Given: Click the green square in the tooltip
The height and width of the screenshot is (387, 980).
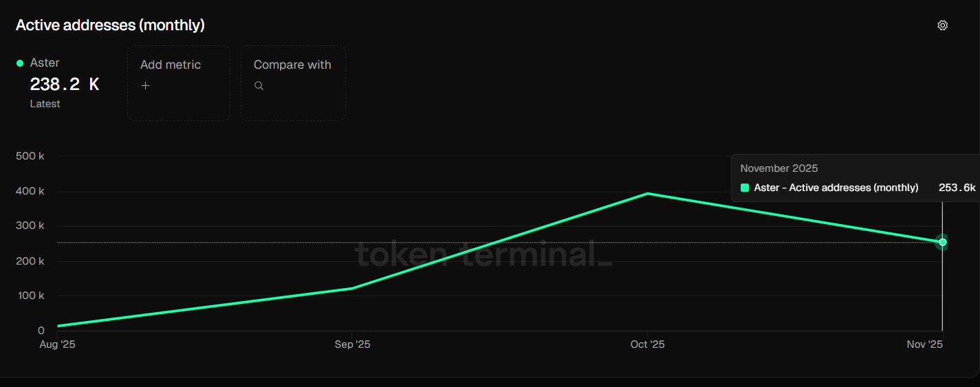Looking at the screenshot, I should coord(745,188).
